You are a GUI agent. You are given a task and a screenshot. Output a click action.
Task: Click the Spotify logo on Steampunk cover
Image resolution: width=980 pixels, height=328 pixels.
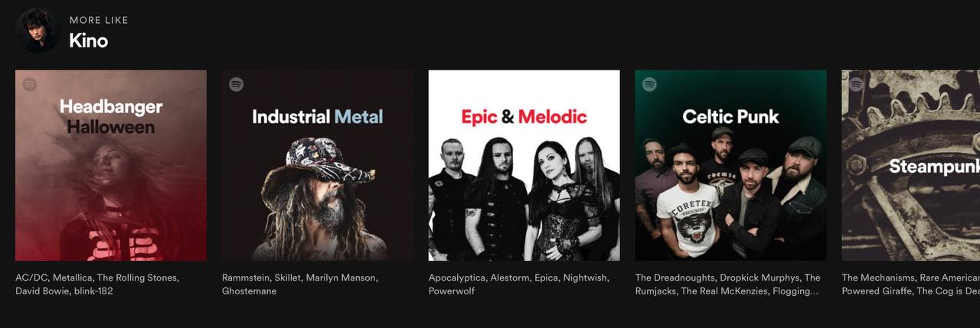pyautogui.click(x=857, y=84)
